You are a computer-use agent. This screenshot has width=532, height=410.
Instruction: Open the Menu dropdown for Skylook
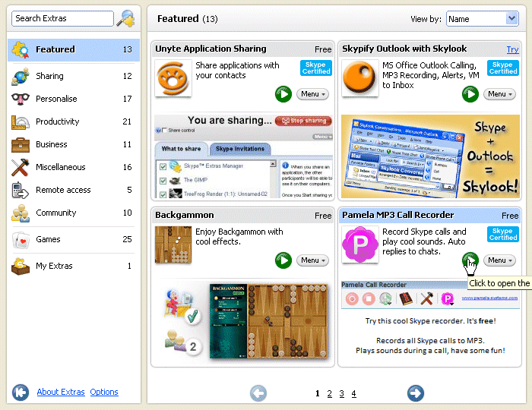[x=499, y=94]
